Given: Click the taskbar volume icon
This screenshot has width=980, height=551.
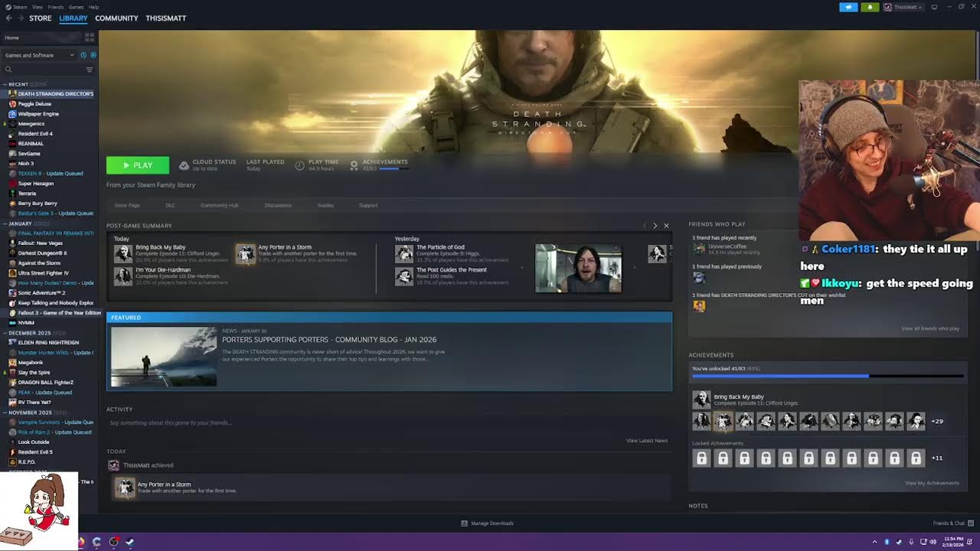Looking at the screenshot, I should pos(933,542).
